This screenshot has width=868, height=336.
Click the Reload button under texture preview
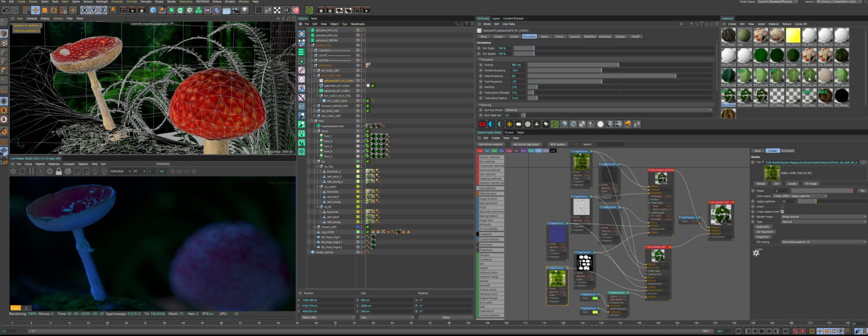click(761, 184)
